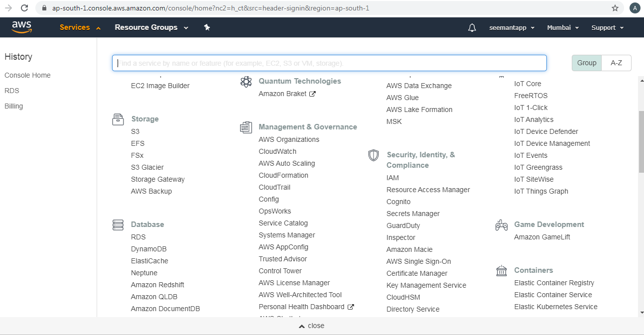
Task: Open GuardDuty service
Action: pyautogui.click(x=403, y=225)
